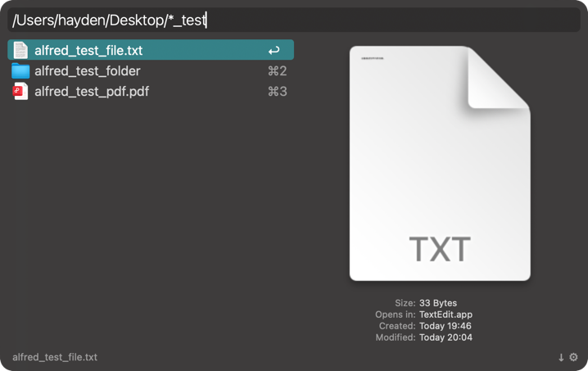
Task: Select the alfred_test_file.txt result name
Action: pos(88,51)
